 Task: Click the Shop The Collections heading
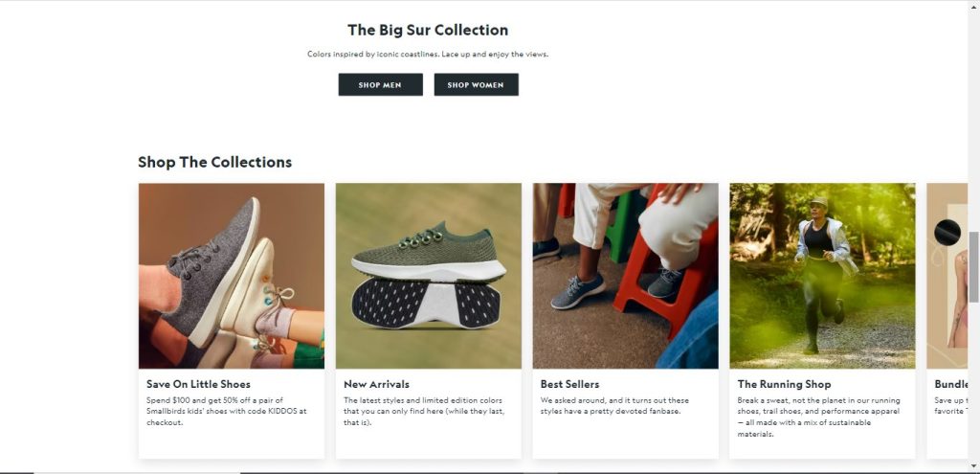(214, 162)
